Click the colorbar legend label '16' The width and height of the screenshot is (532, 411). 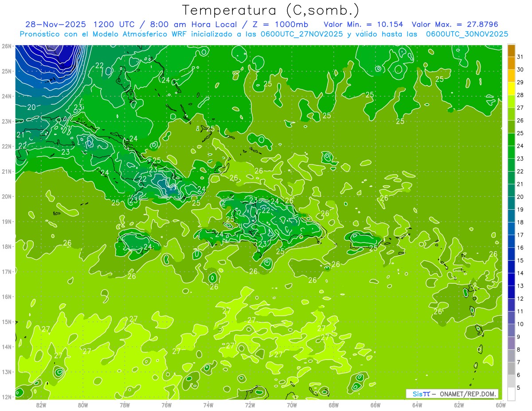point(520,247)
